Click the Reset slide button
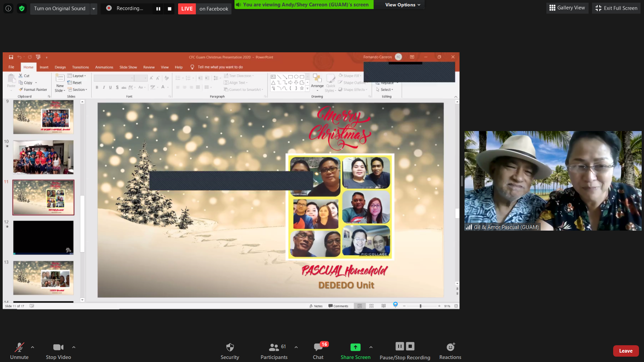The width and height of the screenshot is (644, 362). [74, 82]
